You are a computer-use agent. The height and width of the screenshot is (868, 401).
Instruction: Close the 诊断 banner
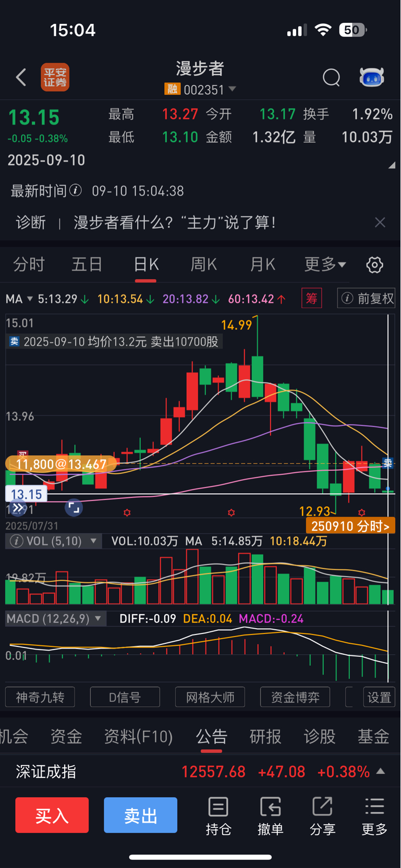(380, 223)
